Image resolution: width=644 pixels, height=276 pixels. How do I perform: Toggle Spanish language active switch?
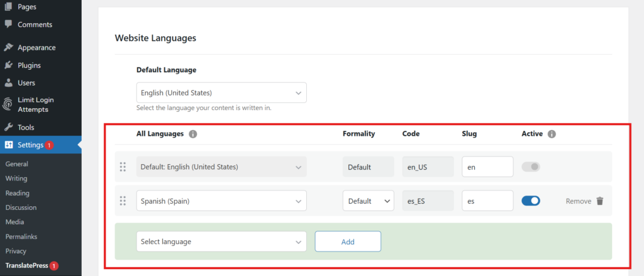tap(531, 201)
